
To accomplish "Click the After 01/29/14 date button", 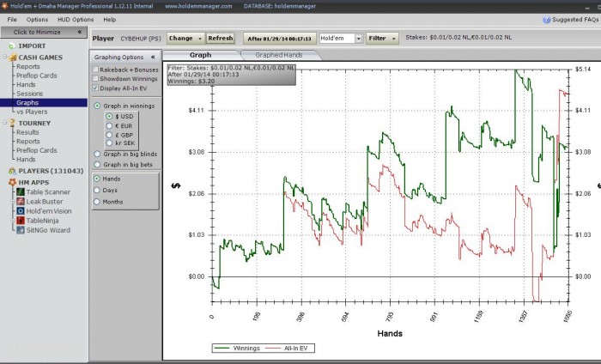I will (x=279, y=39).
